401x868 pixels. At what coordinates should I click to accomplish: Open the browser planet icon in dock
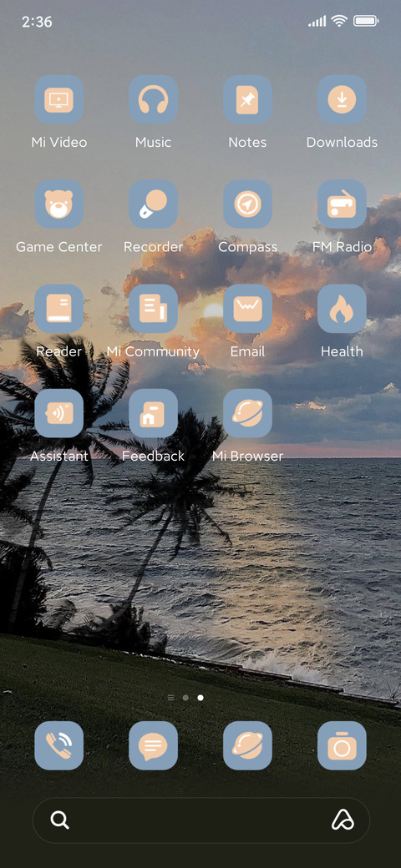point(247,745)
